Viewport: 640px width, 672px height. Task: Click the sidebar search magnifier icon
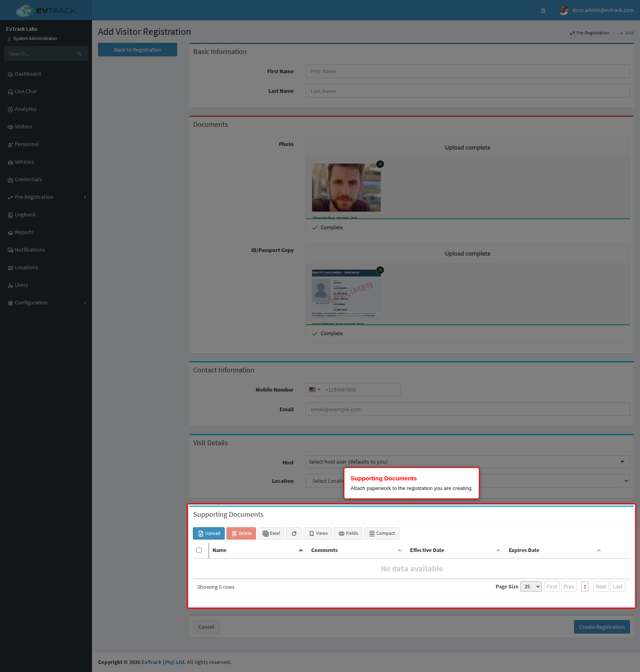tap(79, 54)
